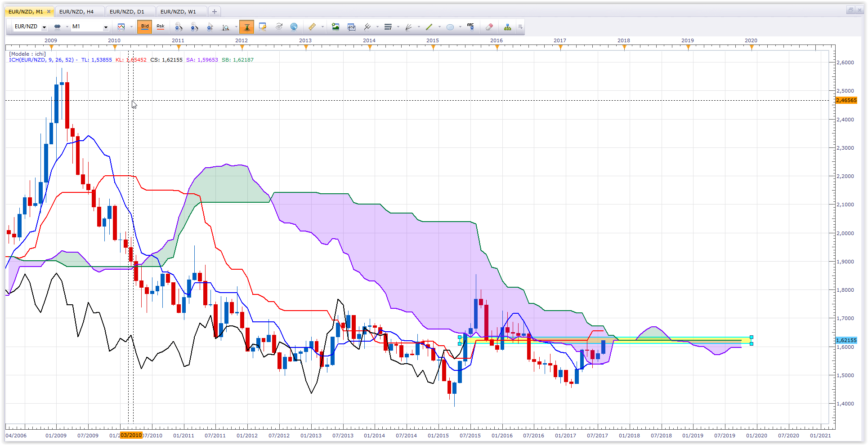Viewport: 868px width, 445px height.
Task: Restore the chart window in top-right corner
Action: [850, 10]
